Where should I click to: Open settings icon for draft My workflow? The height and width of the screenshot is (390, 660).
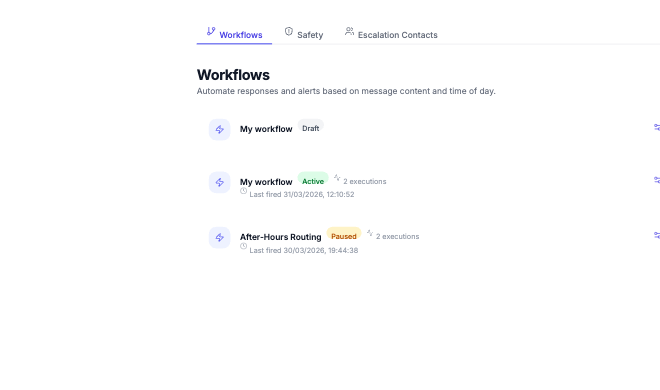coord(657,127)
